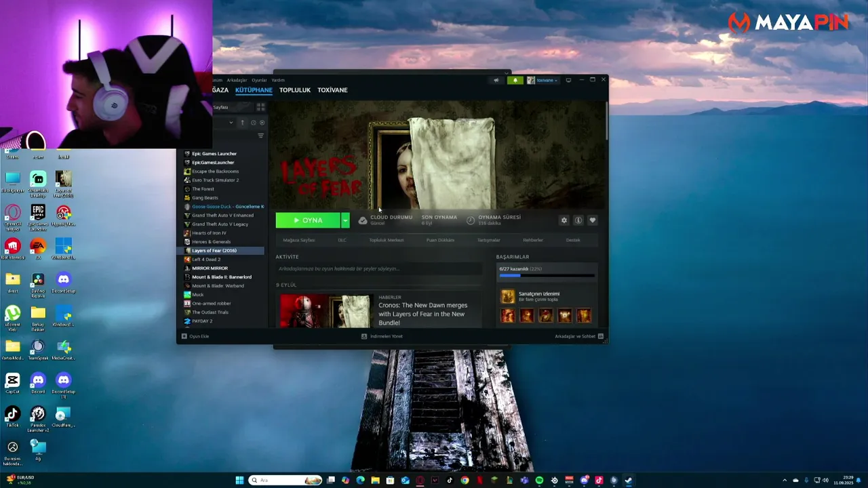
Task: Open İndirmeleri Yönet downloads manager
Action: [x=382, y=336]
